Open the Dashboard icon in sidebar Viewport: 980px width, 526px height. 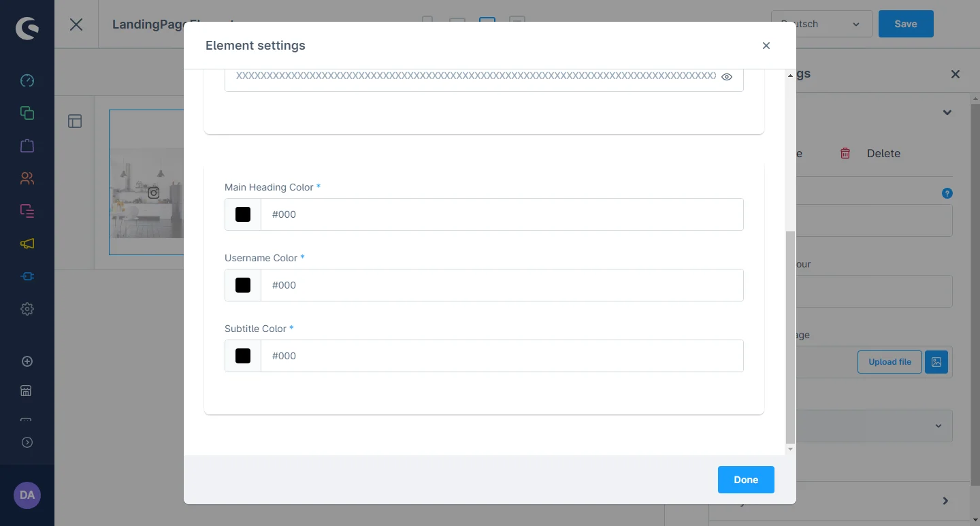(x=27, y=80)
